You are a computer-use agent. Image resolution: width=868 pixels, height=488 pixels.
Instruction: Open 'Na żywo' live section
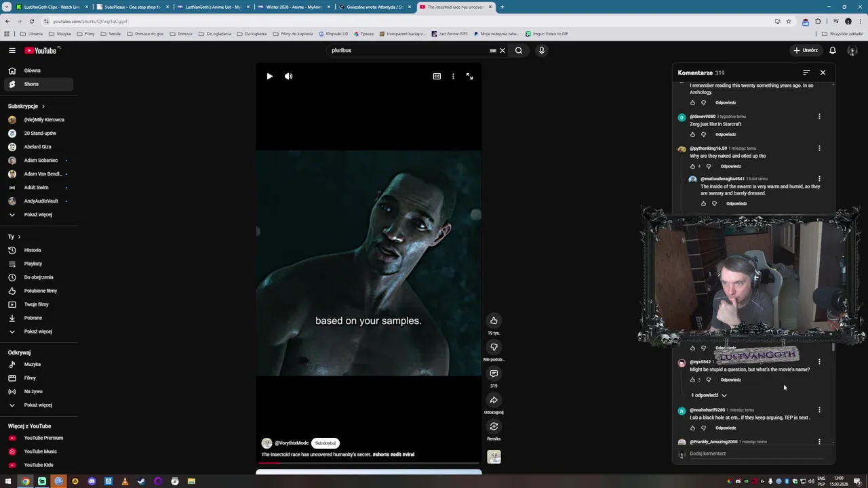(x=38, y=391)
